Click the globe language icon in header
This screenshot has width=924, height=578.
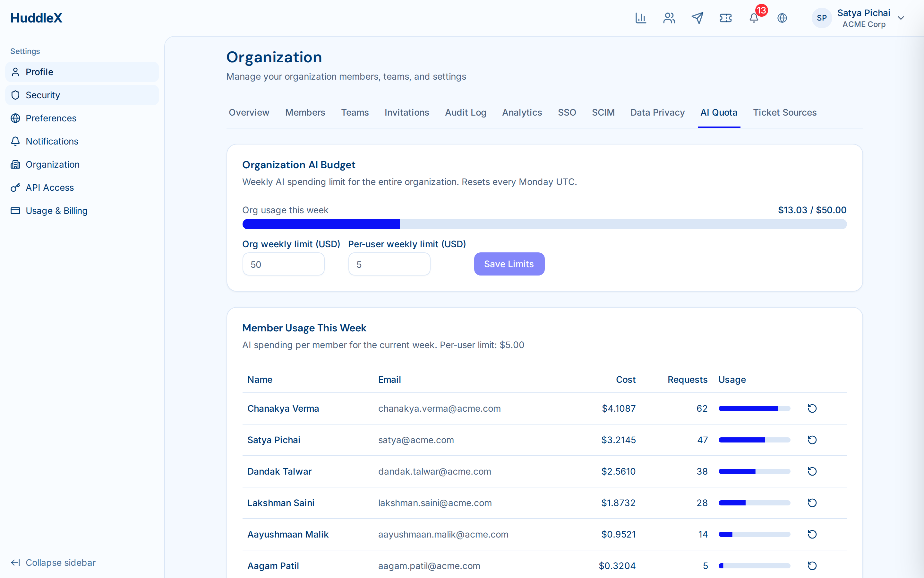782,18
